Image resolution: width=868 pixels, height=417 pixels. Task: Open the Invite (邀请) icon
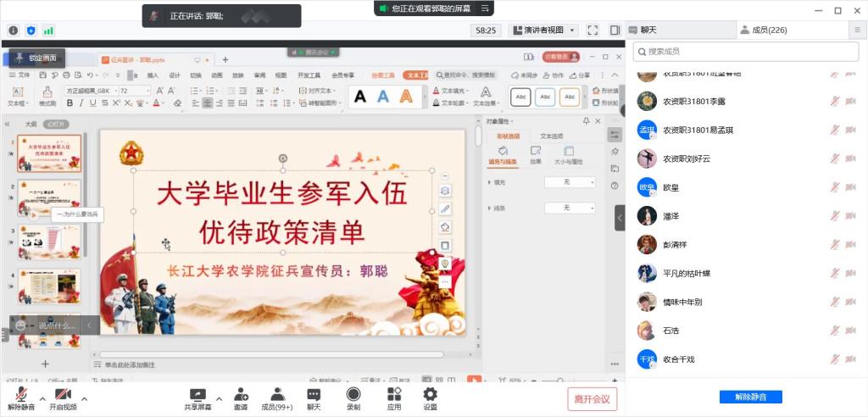(241, 395)
